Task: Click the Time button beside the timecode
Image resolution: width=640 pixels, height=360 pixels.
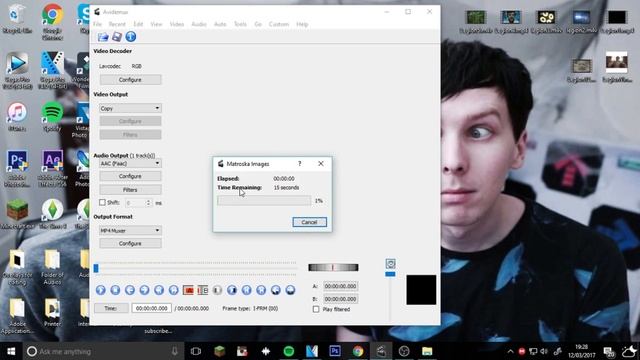Action: coord(111,308)
